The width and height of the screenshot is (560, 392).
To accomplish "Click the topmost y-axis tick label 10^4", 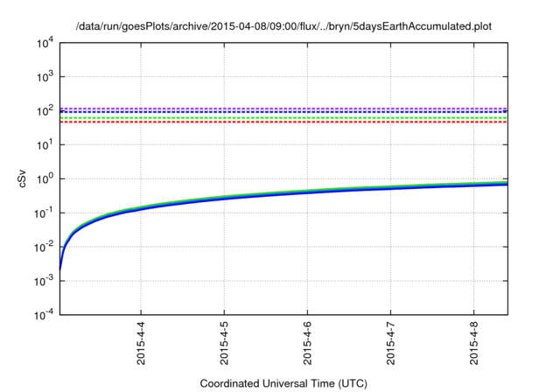I will point(45,43).
